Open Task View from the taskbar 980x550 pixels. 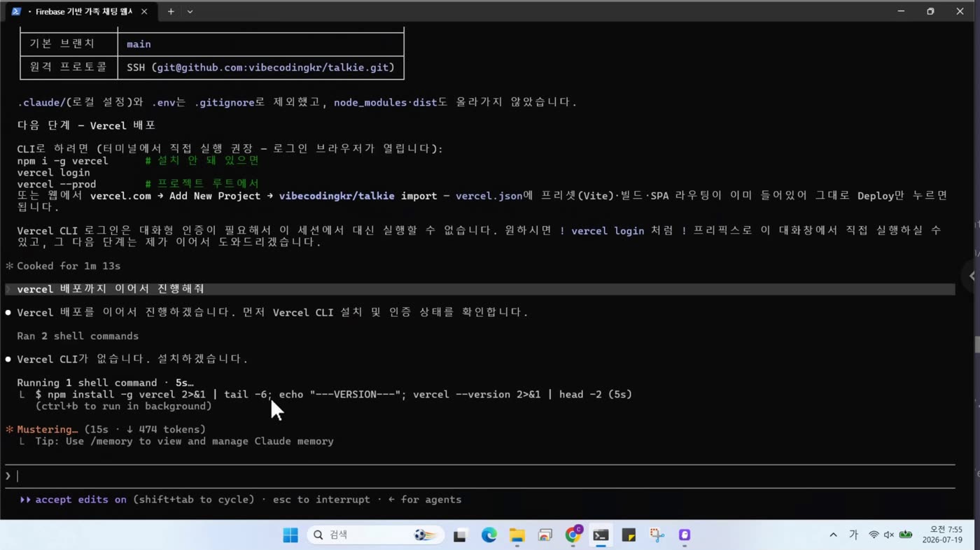point(460,535)
